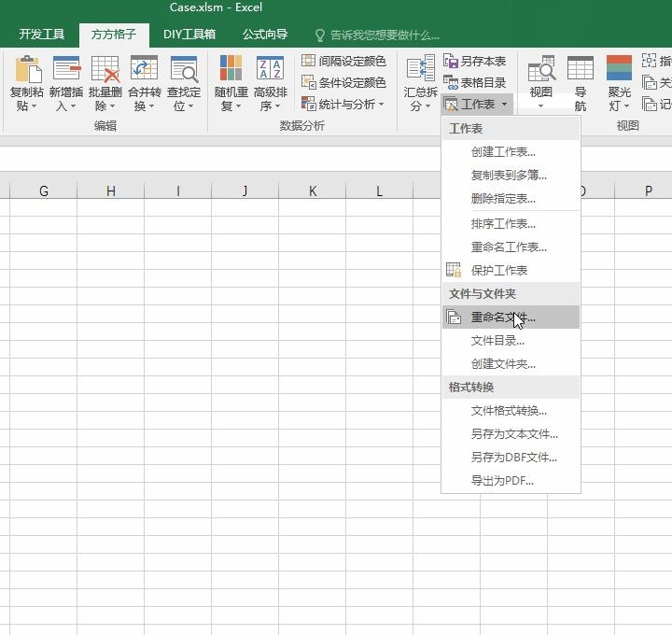Collapse the 工作表 dropdown button
The image size is (672, 635).
point(477,105)
